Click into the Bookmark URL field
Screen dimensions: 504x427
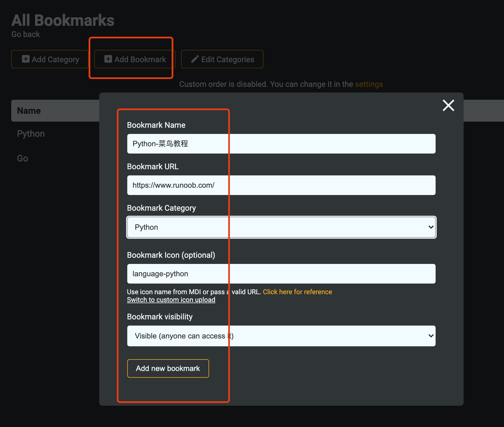tap(281, 185)
